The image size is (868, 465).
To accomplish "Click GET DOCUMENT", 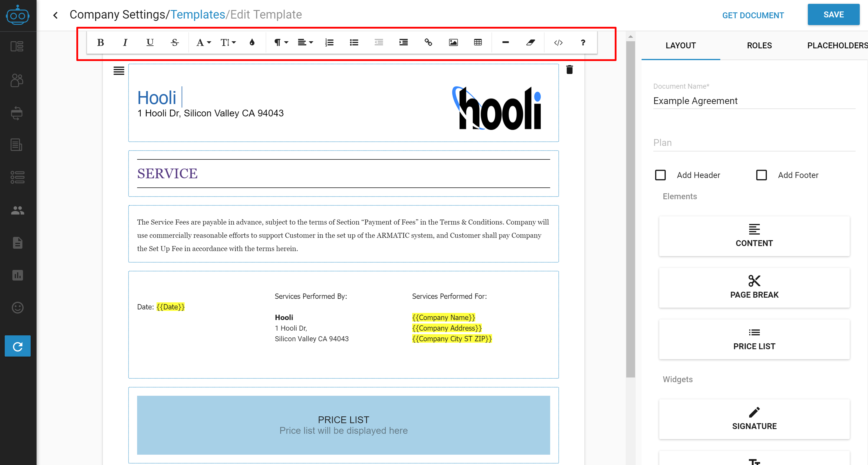I will [753, 16].
